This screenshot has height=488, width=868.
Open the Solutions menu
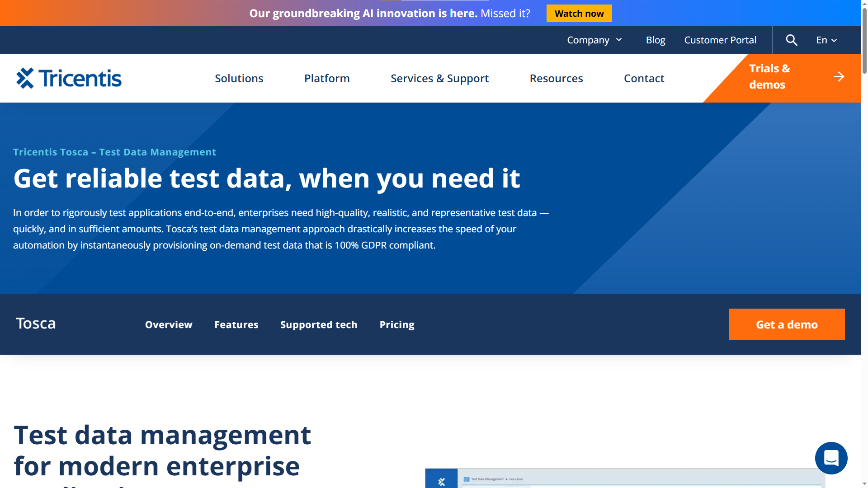click(239, 78)
